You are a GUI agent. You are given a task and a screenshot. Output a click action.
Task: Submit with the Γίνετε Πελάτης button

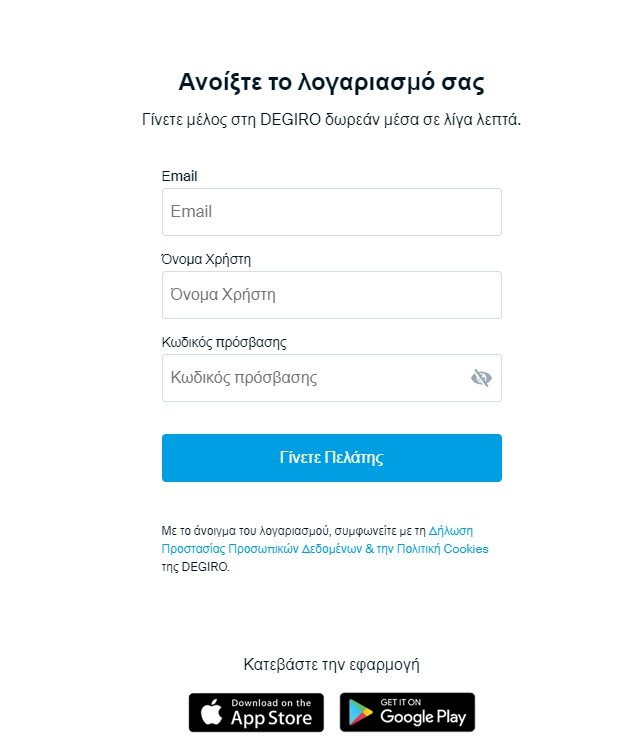[332, 458]
